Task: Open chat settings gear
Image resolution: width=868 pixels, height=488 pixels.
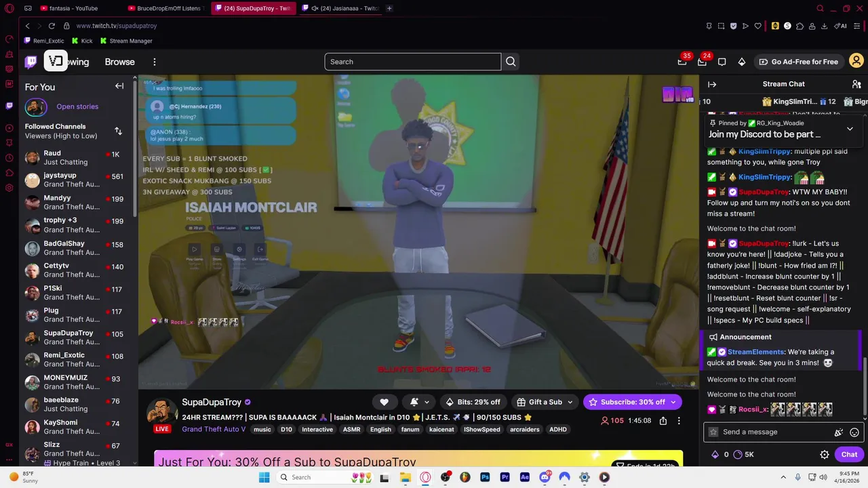Action: pos(825,455)
